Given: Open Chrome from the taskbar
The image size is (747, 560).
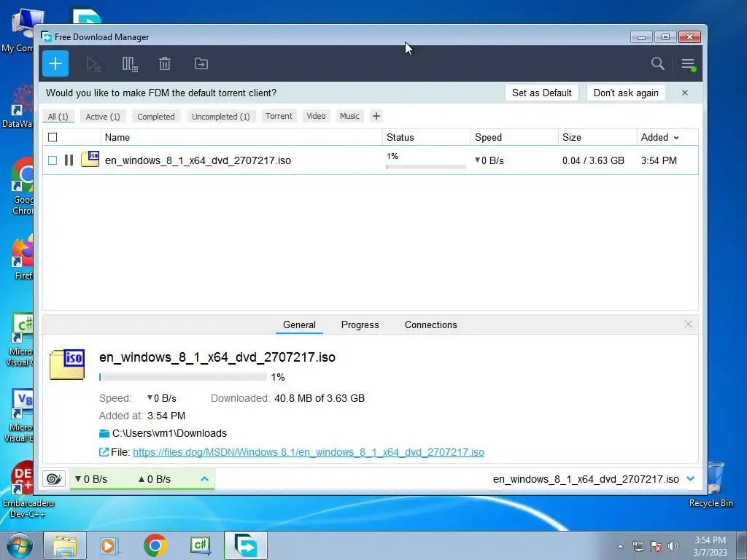Looking at the screenshot, I should pos(155,545).
